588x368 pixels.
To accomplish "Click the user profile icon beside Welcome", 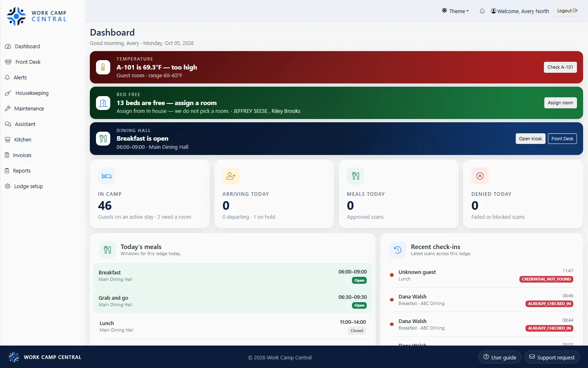I will (494, 11).
